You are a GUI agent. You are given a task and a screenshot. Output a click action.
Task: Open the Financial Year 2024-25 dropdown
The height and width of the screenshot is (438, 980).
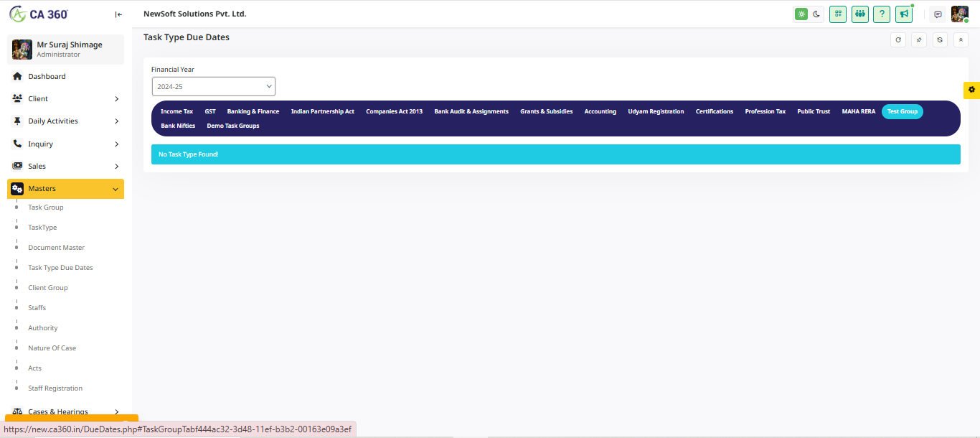[214, 86]
